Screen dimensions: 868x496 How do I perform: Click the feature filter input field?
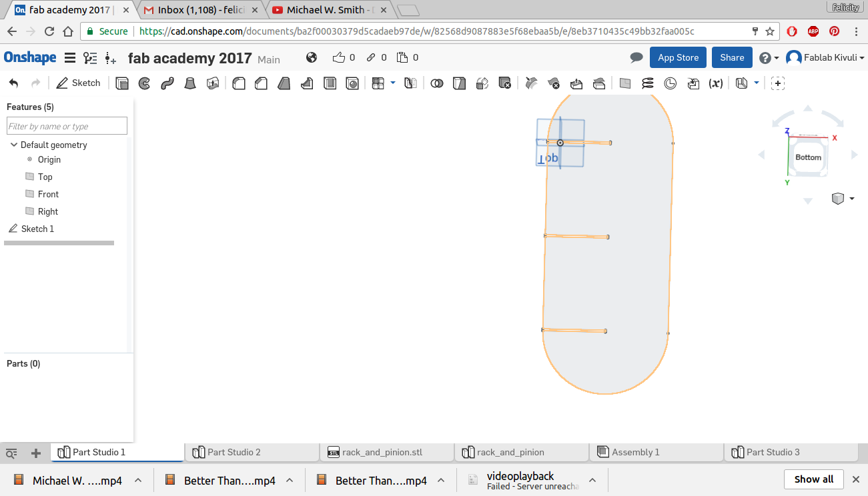coord(67,126)
